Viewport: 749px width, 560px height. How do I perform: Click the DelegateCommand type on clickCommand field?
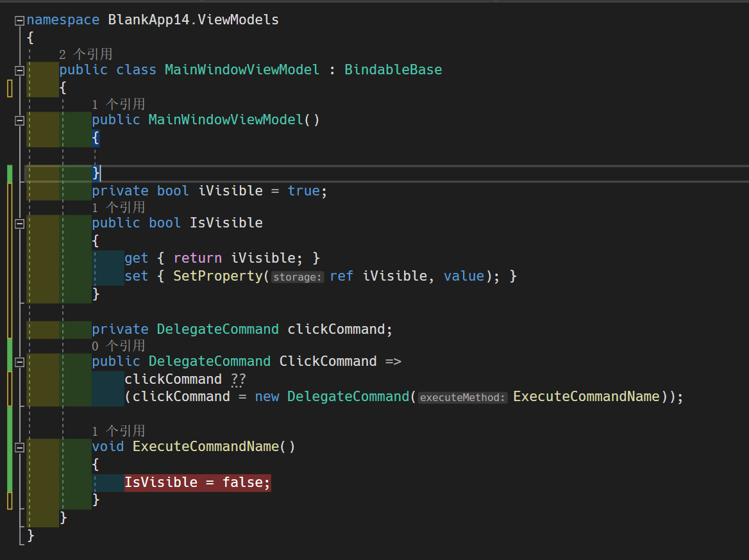[x=217, y=329]
